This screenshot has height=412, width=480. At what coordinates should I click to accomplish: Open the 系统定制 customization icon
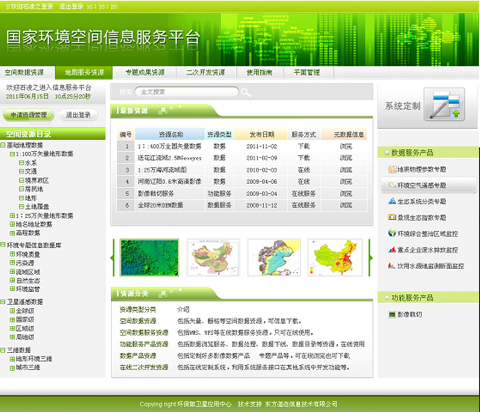pos(444,104)
